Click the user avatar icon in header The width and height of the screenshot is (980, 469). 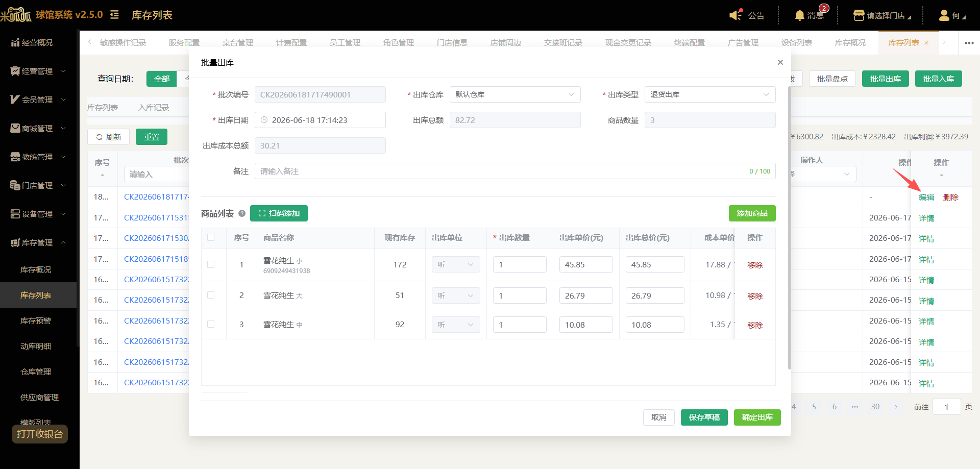point(944,15)
